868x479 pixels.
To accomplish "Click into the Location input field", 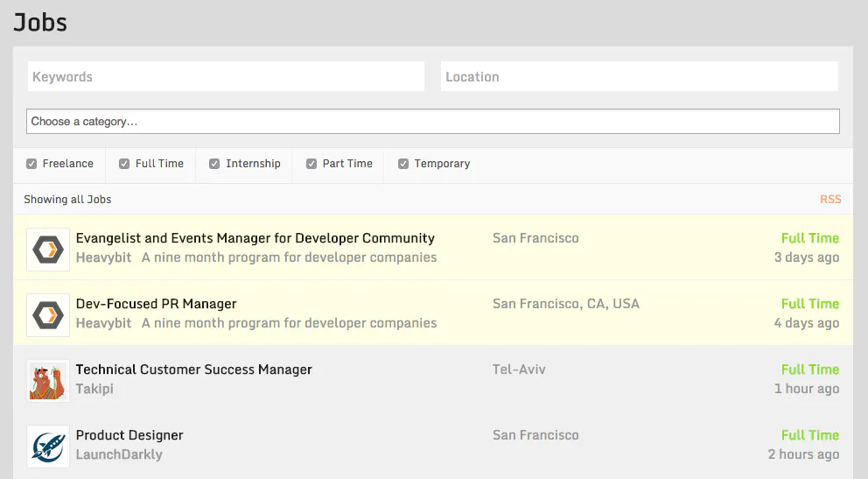I will (x=640, y=76).
